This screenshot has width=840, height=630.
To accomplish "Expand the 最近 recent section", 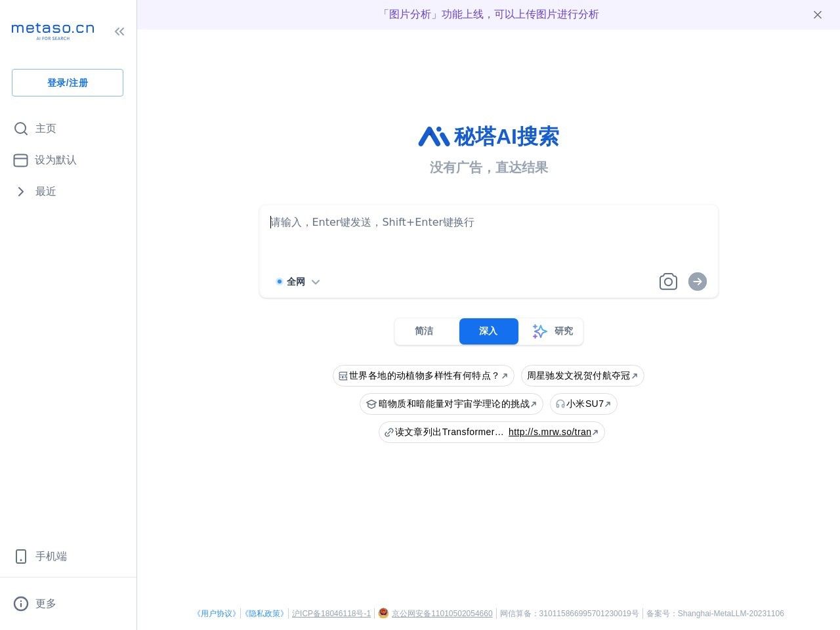I will 35,192.
